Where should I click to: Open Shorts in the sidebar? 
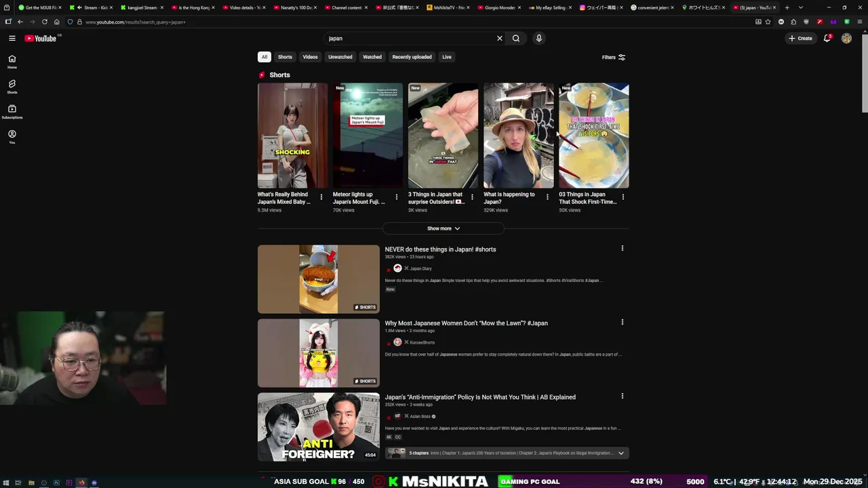click(12, 87)
